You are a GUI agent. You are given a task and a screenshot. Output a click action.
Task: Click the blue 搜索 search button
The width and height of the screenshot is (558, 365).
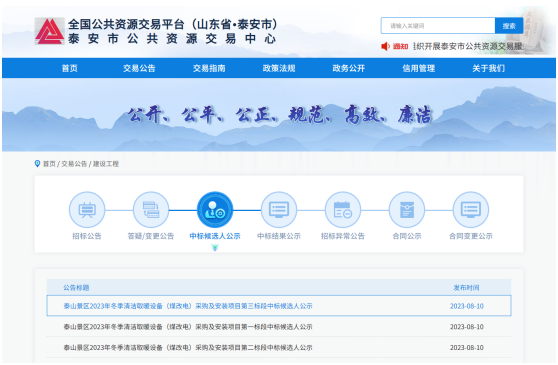click(x=509, y=26)
